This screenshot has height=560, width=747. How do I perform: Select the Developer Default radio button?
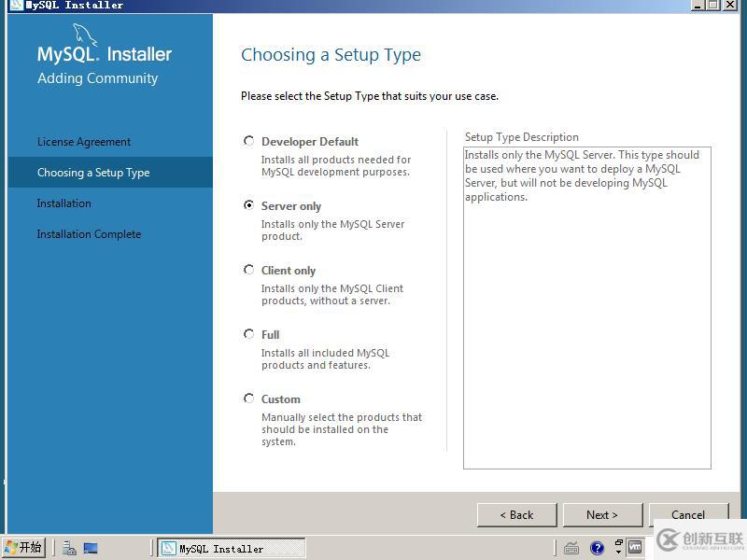click(248, 141)
